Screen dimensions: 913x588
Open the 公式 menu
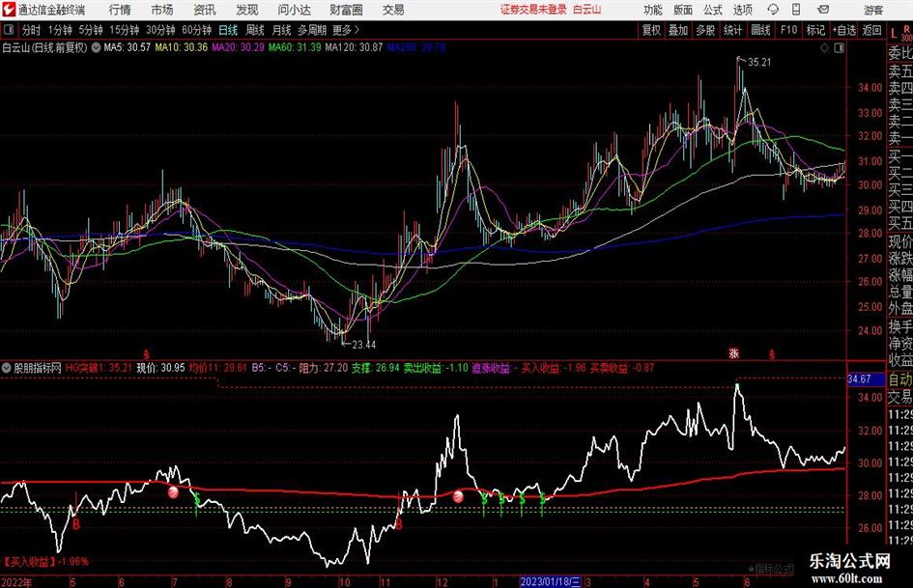713,10
